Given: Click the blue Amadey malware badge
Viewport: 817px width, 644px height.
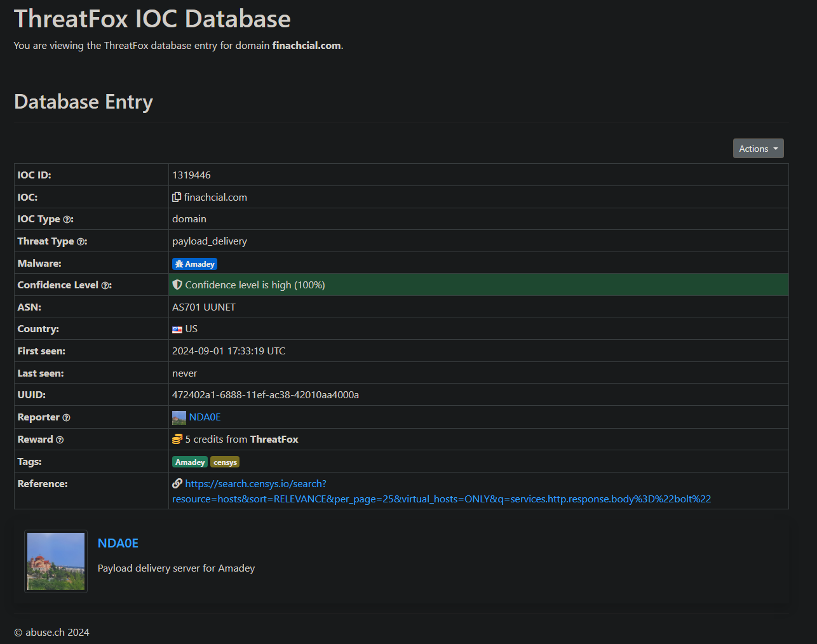Looking at the screenshot, I should [194, 264].
